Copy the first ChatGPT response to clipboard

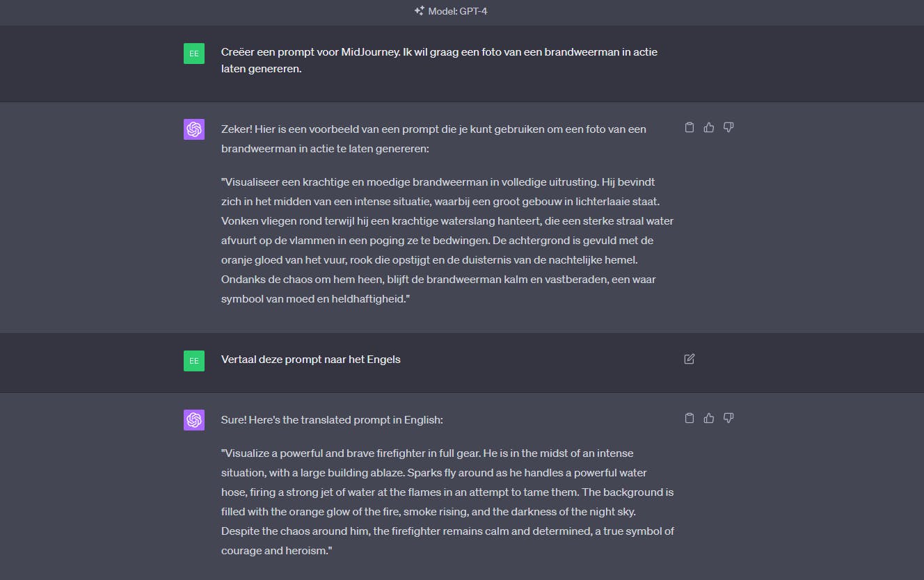coord(689,127)
